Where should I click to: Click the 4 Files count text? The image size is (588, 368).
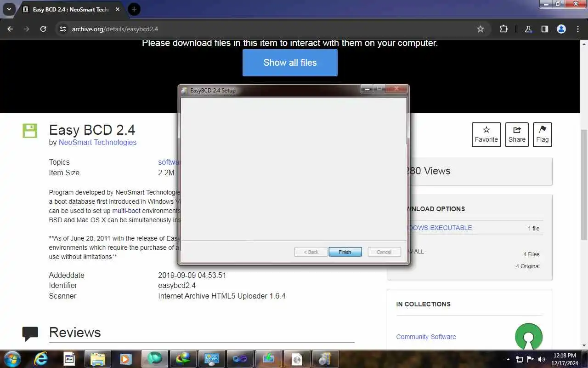(531, 254)
